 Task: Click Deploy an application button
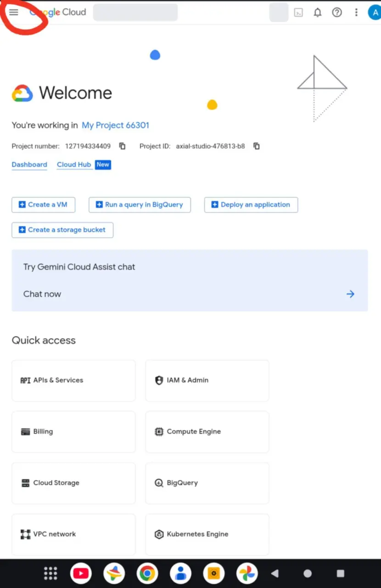click(x=251, y=205)
